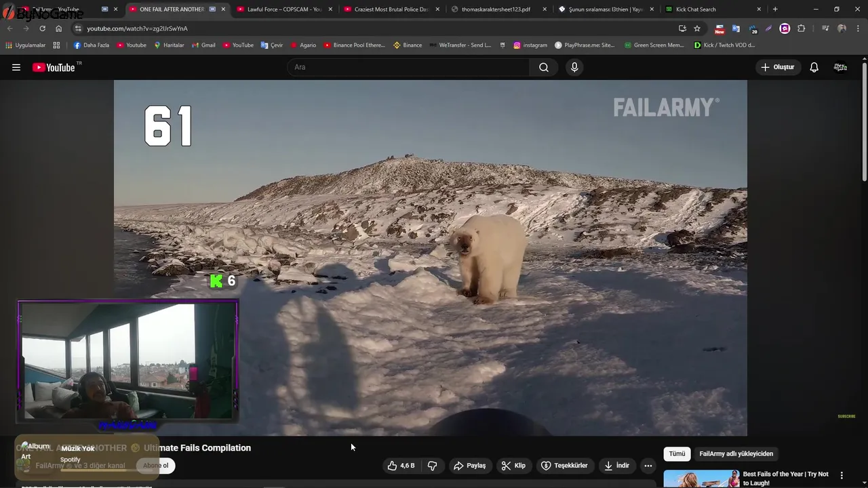Select the Tümü filter chip
This screenshot has height=488, width=868.
tap(677, 453)
